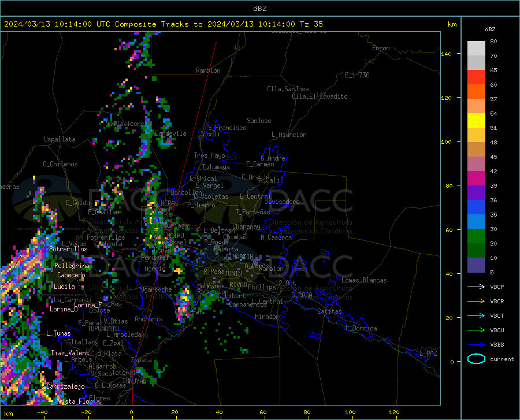The width and height of the screenshot is (520, 420).
Task: Click the L_Dormida map label
Action: tap(361, 328)
